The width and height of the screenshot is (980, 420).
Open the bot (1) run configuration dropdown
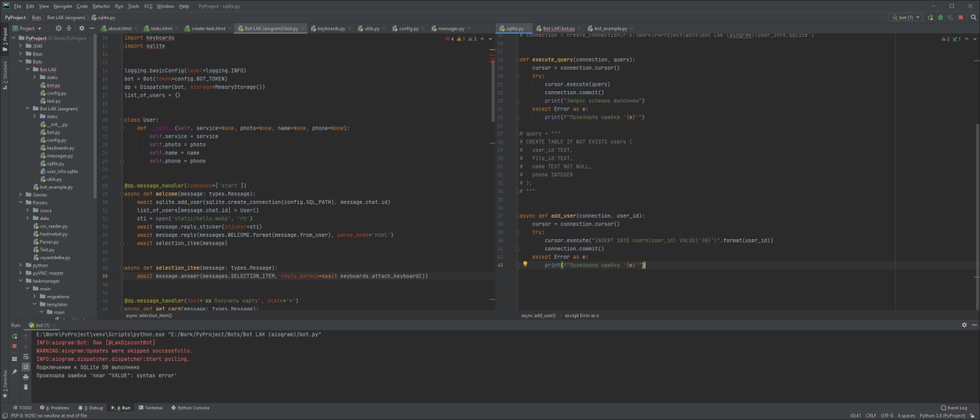pos(906,17)
